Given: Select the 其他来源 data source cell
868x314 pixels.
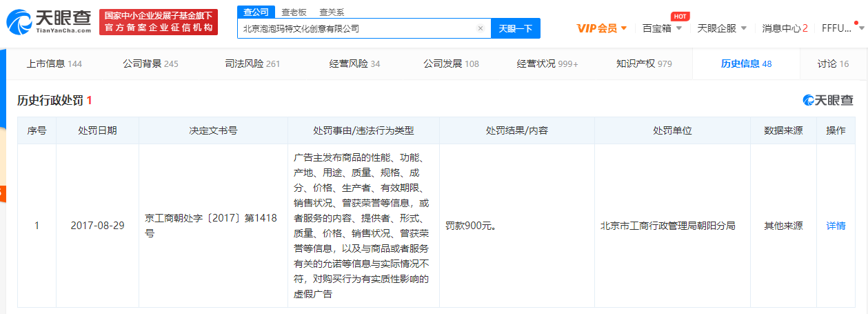Looking at the screenshot, I should 783,226.
